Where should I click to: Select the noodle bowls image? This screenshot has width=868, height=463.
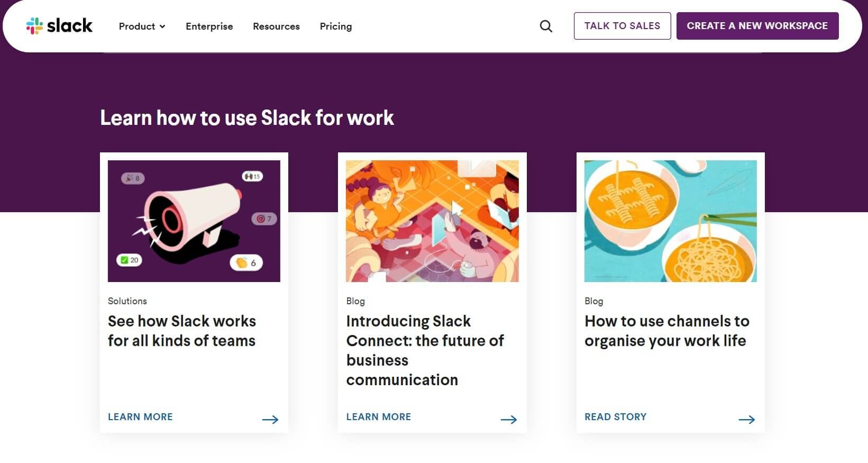pos(670,221)
